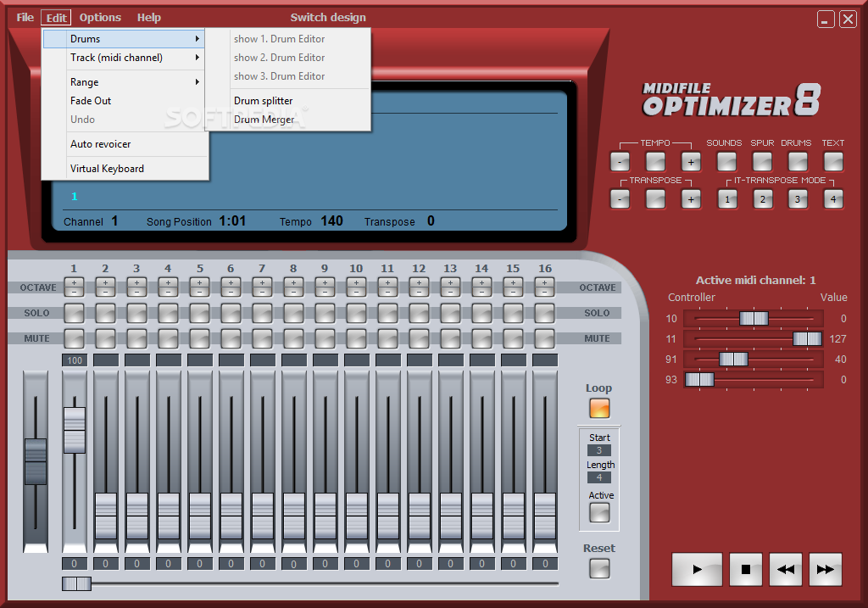Decrease tempo with the minus button
The height and width of the screenshot is (608, 868).
click(x=620, y=162)
